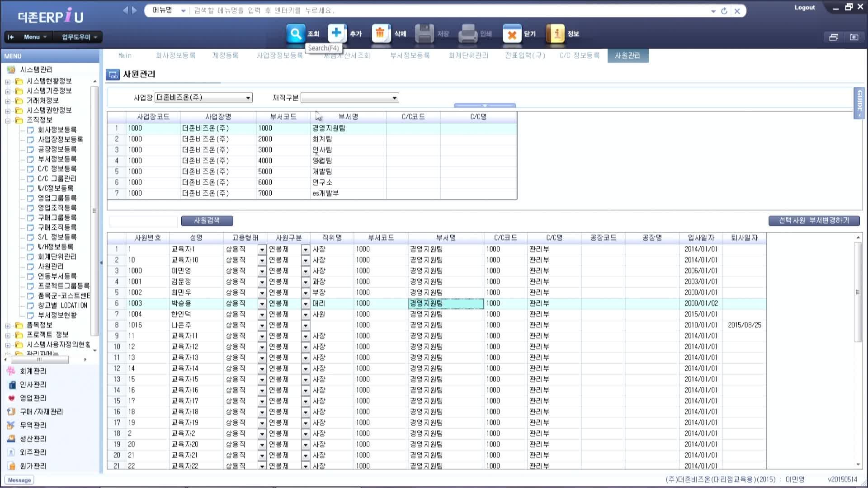
Task: Open 사원구분 dropdown for 박승용 row
Action: click(306, 304)
